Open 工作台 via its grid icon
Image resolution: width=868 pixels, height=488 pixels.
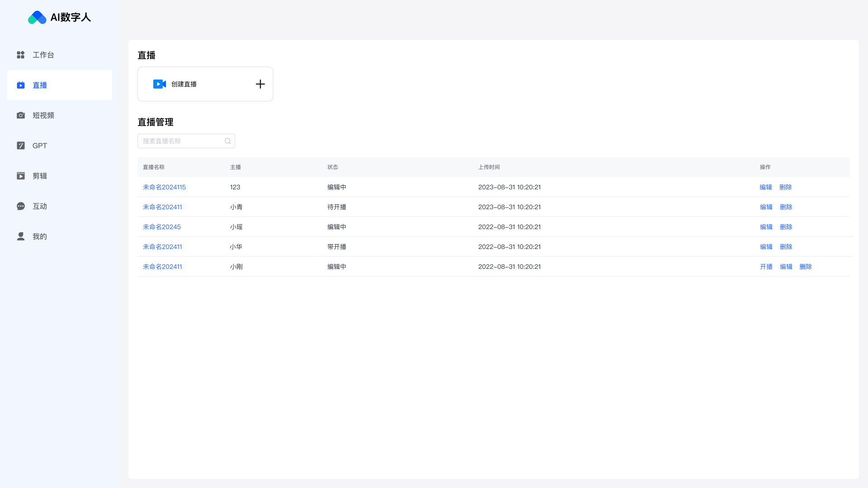click(x=21, y=55)
